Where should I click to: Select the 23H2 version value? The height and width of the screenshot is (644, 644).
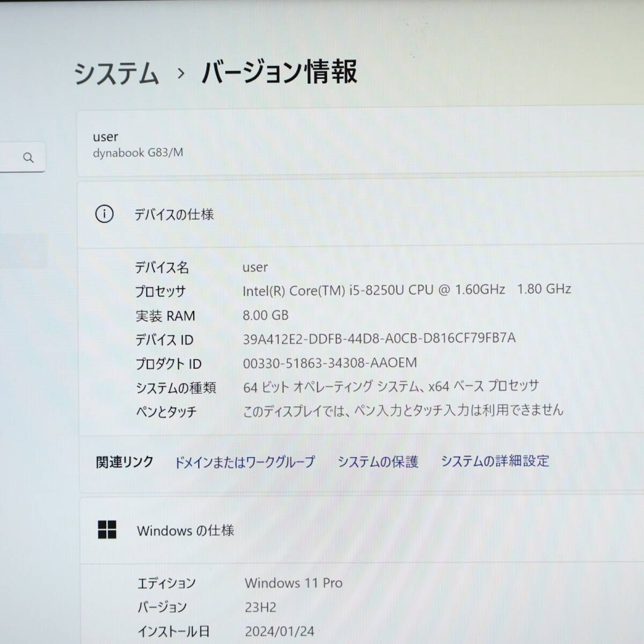pyautogui.click(x=261, y=607)
